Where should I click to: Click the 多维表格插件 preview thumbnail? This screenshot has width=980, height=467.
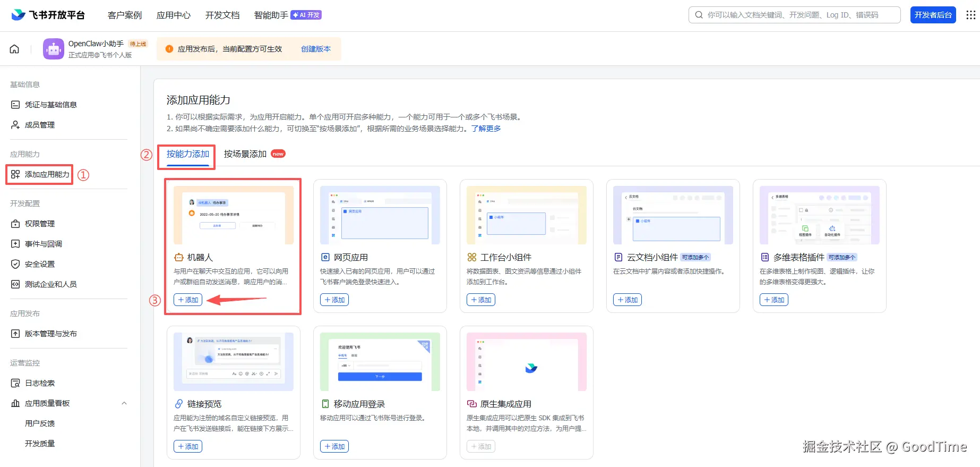(x=820, y=215)
